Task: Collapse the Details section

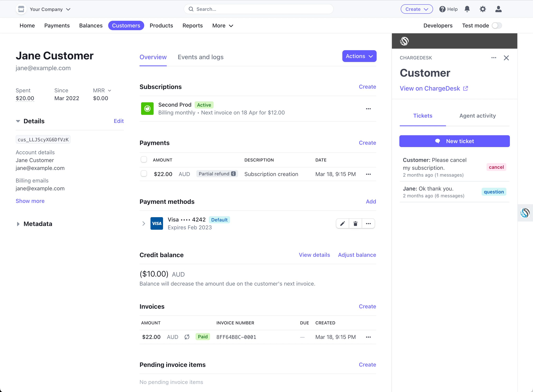Action: 18,121
